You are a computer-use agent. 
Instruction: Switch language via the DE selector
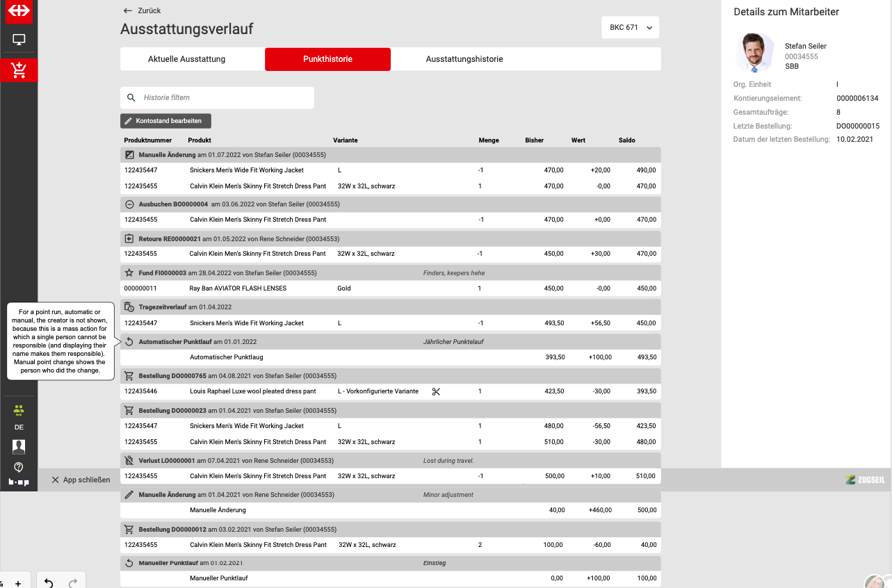point(19,427)
